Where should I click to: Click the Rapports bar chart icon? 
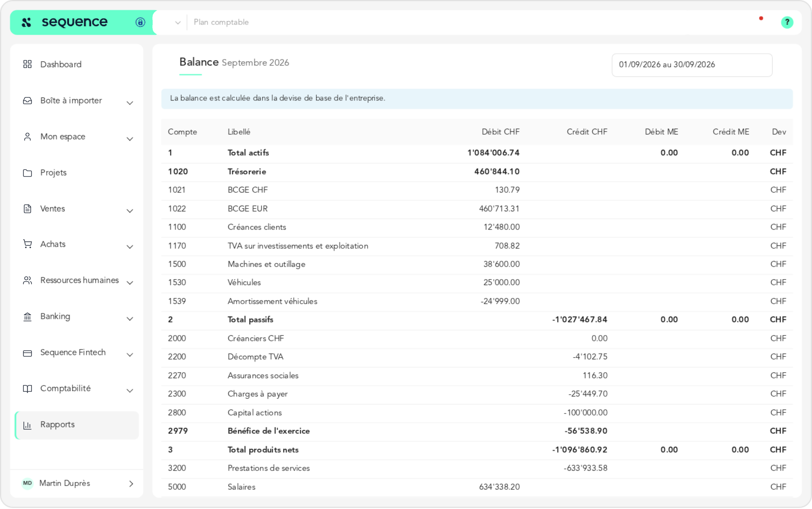click(27, 425)
